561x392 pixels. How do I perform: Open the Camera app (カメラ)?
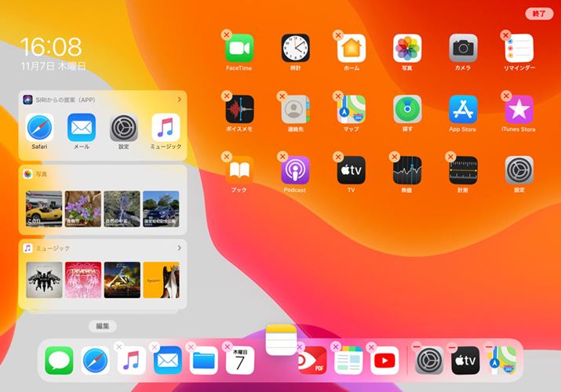(464, 49)
